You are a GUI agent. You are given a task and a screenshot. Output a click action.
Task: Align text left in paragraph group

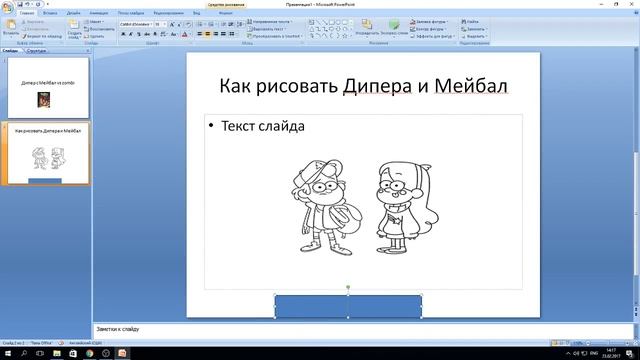(200, 34)
